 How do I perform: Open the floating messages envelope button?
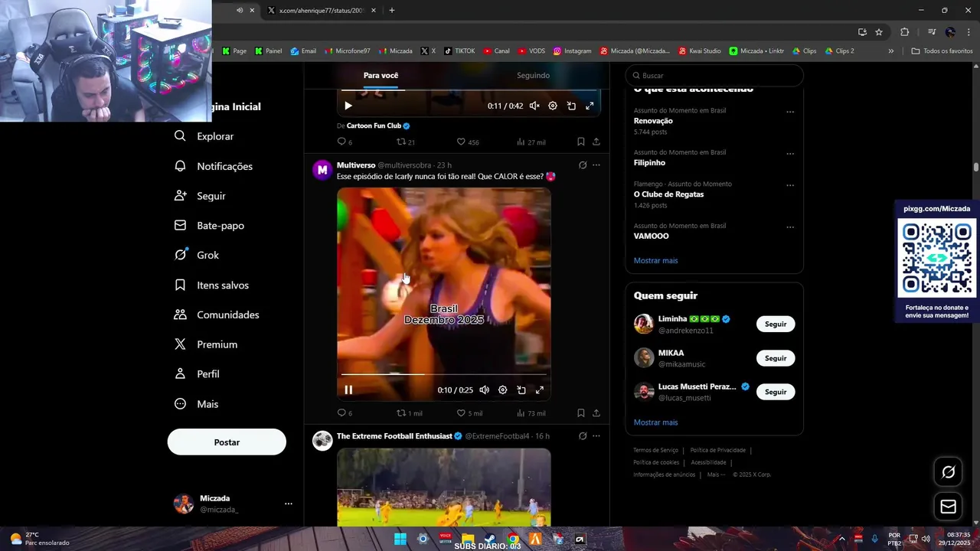pos(948,507)
